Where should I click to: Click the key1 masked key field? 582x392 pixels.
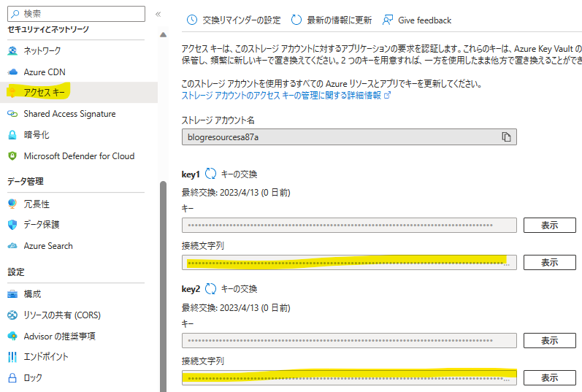tap(349, 226)
